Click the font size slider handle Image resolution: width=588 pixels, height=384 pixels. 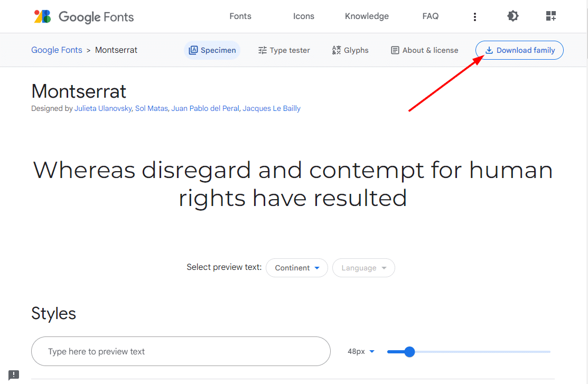409,352
